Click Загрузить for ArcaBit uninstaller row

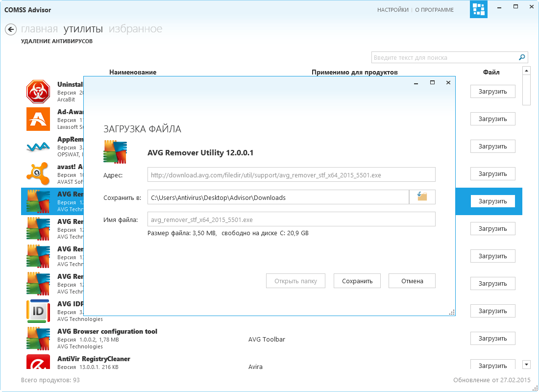coord(493,92)
